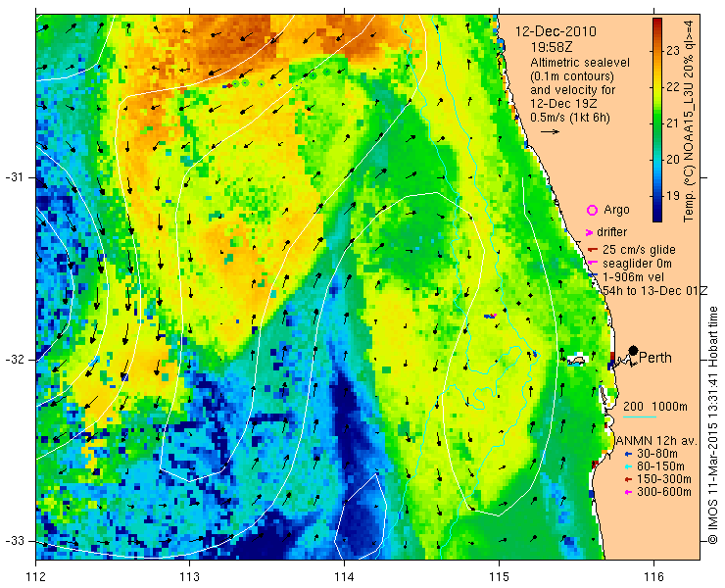
Task: Click the Argo magenta circle legend symbol
Action: click(x=592, y=210)
